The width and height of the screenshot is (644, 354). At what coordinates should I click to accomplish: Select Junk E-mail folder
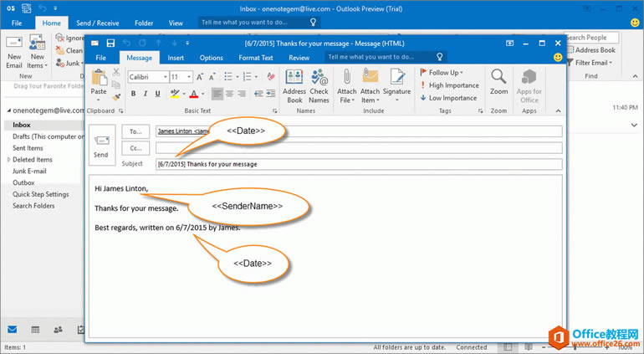(x=29, y=171)
